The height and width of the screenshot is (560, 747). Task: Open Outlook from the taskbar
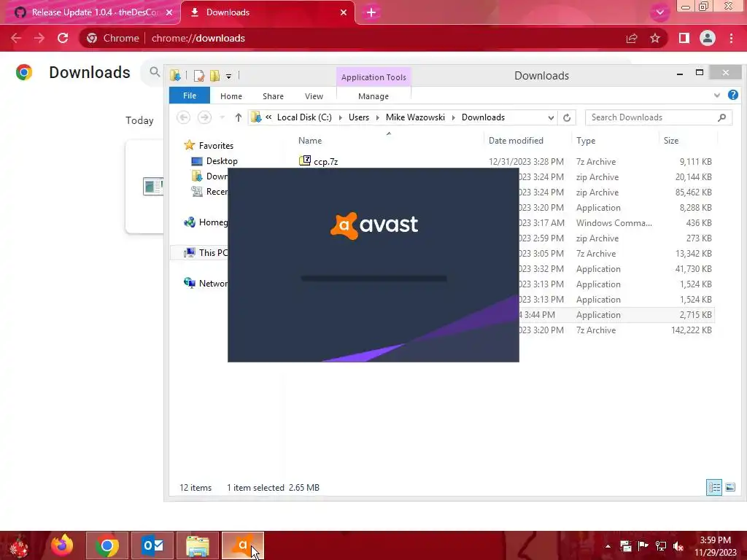pyautogui.click(x=152, y=545)
